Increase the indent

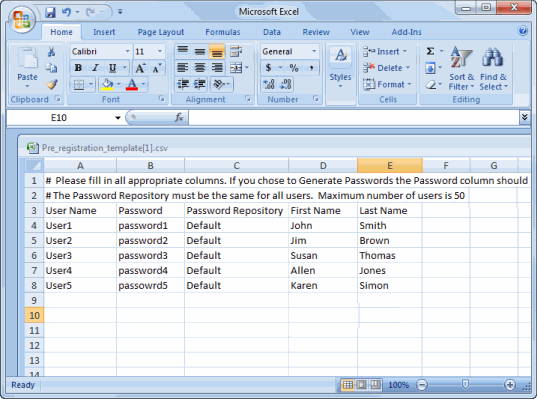tap(200, 84)
